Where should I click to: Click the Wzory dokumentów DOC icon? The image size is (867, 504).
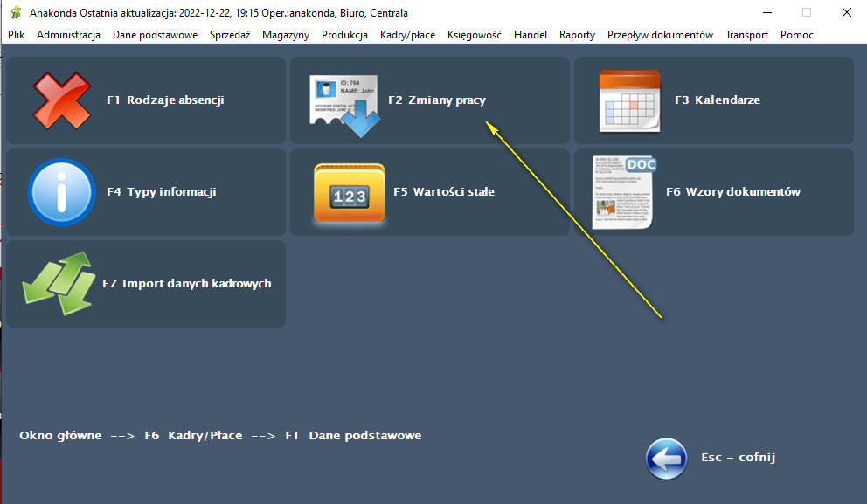point(624,192)
